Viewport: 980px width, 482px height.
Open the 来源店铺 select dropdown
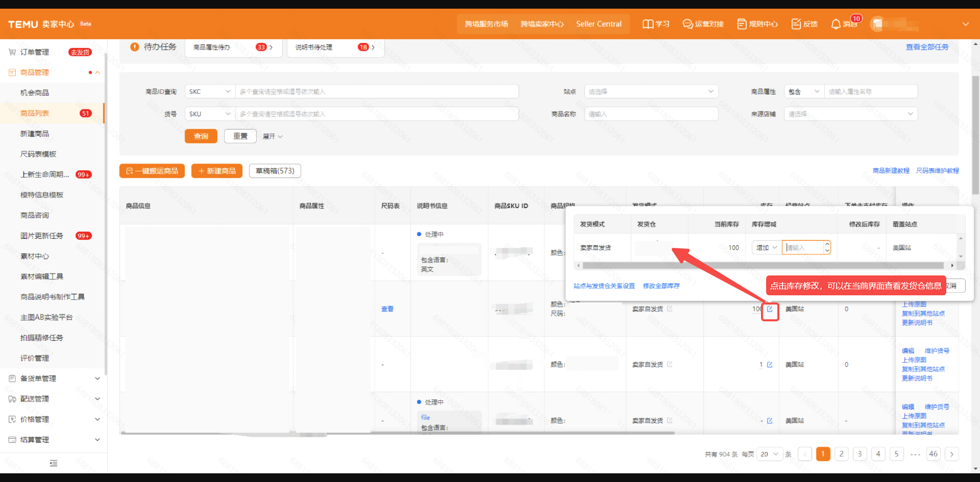[x=851, y=114]
